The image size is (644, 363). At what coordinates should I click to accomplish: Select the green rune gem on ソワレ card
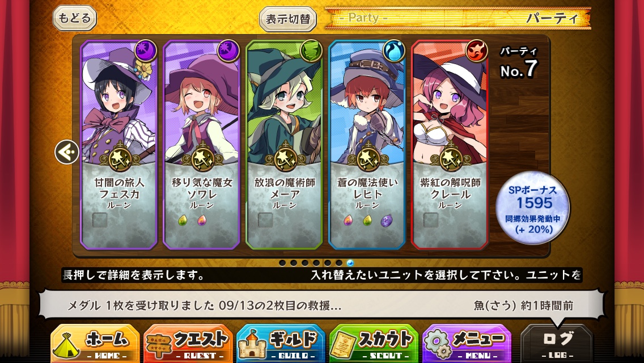coord(183,221)
